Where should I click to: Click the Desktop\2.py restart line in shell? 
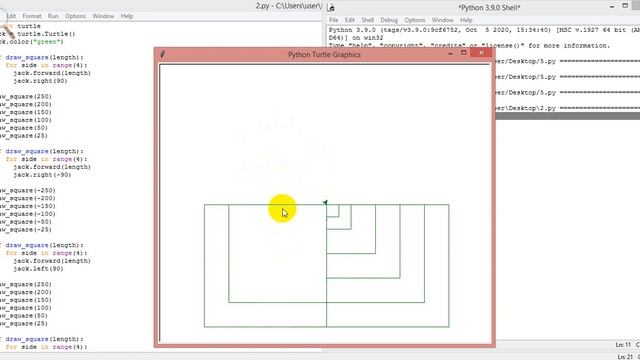567,108
